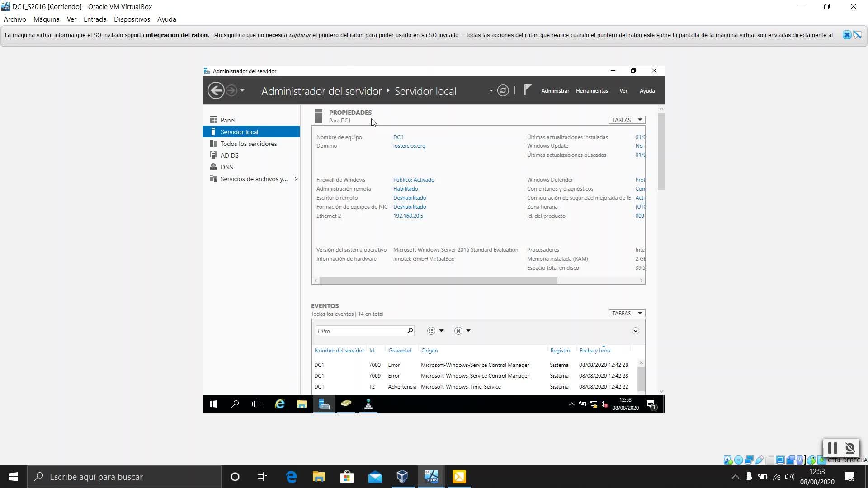Open the TAREAS dropdown in Propiedades

pos(627,120)
